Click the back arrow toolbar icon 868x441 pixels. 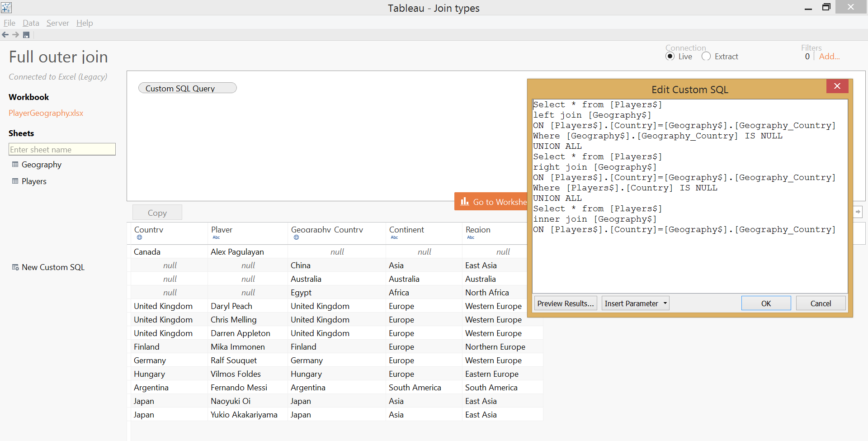coord(5,35)
